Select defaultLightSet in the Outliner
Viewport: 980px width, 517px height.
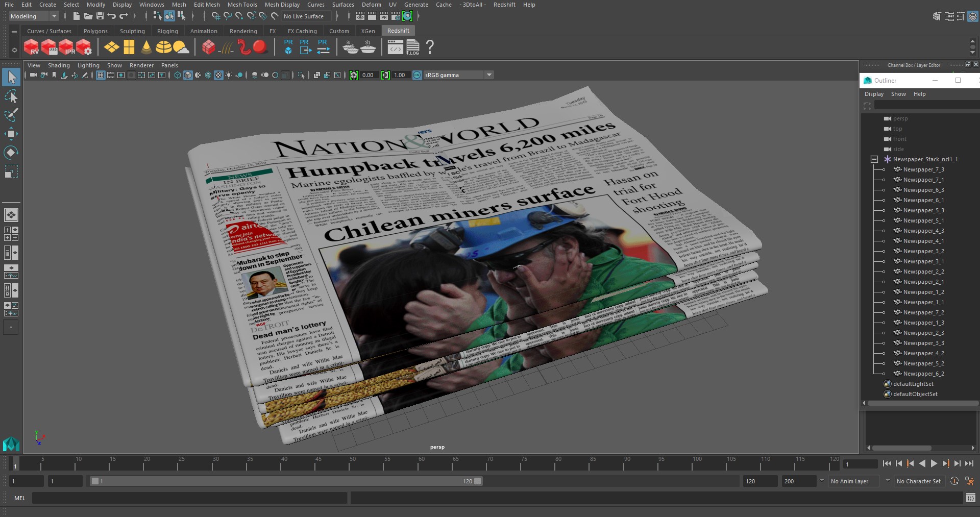[x=913, y=384]
